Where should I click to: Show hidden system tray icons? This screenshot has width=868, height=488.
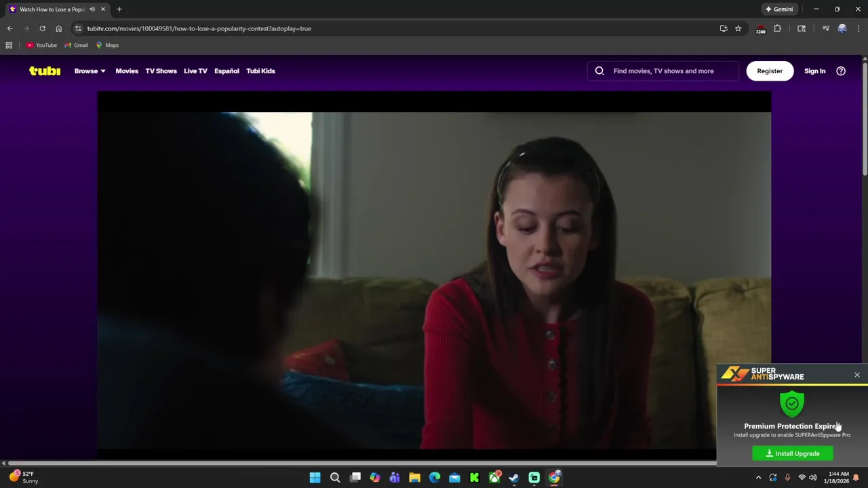coord(758,478)
